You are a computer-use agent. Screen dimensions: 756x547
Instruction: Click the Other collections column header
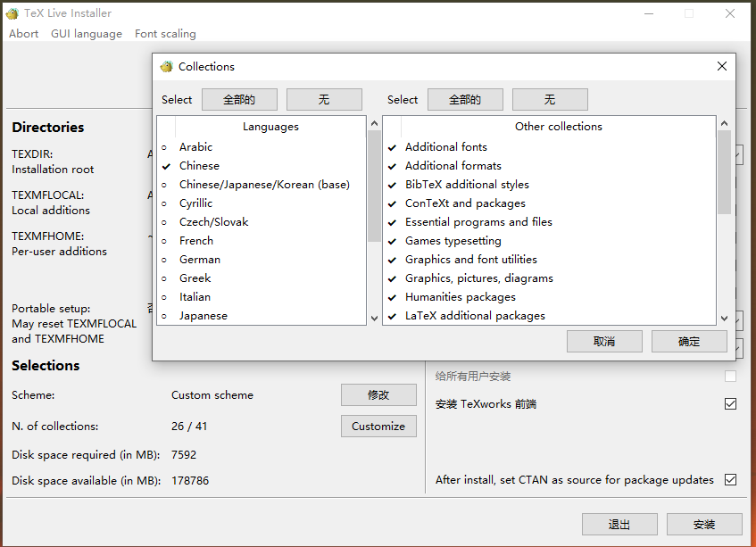click(x=559, y=127)
